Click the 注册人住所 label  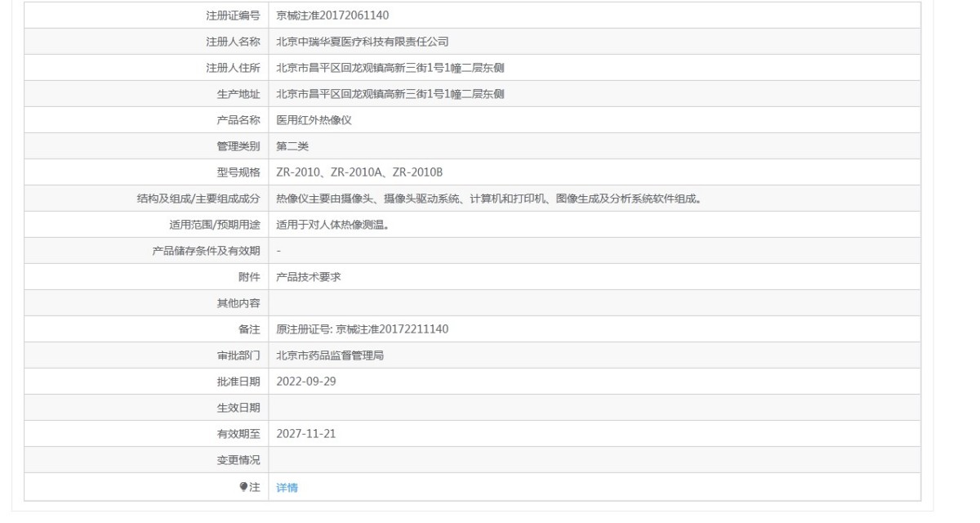[x=233, y=68]
